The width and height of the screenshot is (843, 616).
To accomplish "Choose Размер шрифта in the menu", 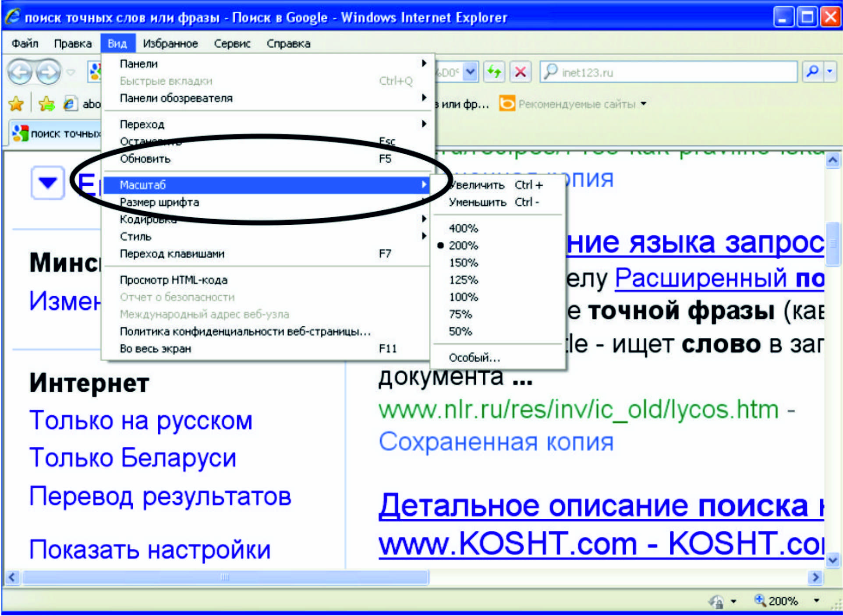I will pos(267,202).
